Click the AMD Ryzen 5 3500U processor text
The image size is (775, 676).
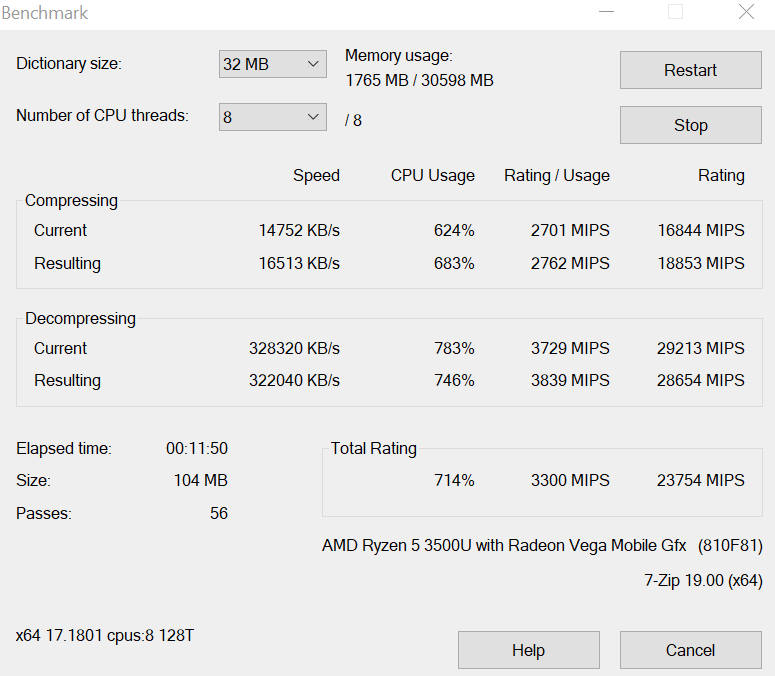pyautogui.click(x=504, y=545)
